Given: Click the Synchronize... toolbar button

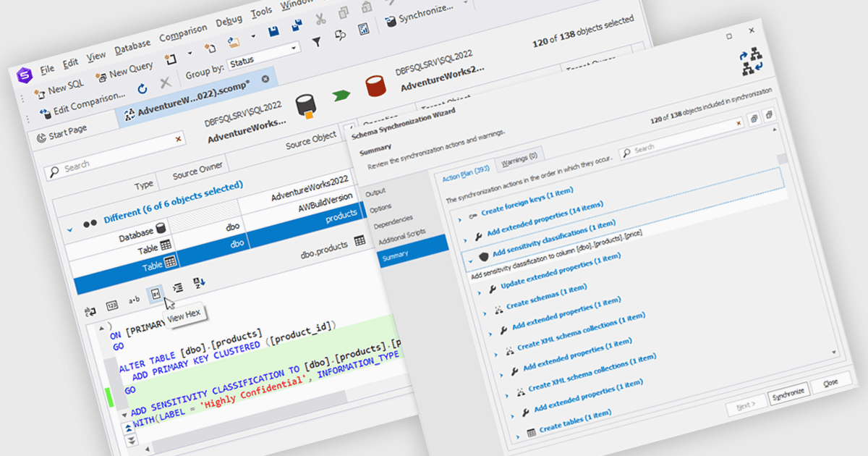Looking at the screenshot, I should coord(420,14).
